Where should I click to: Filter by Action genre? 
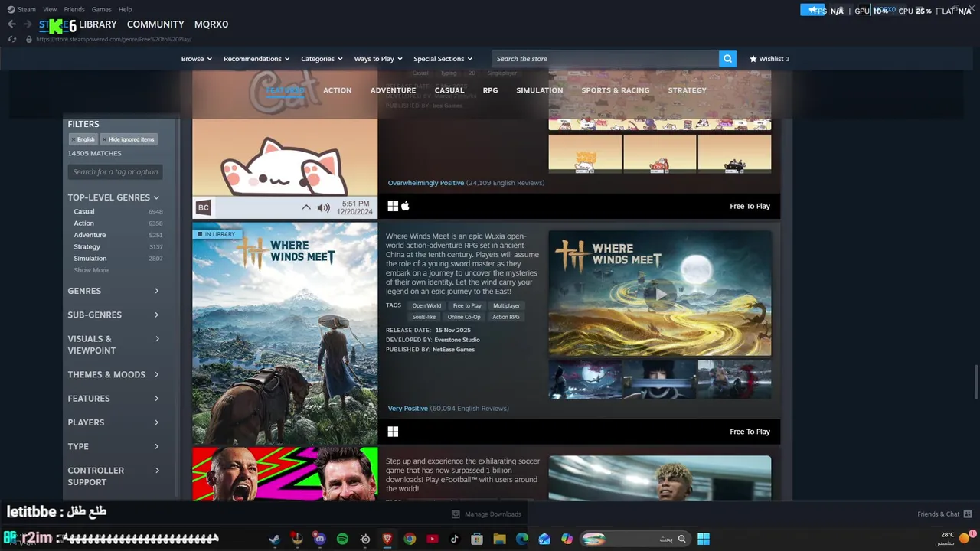83,223
